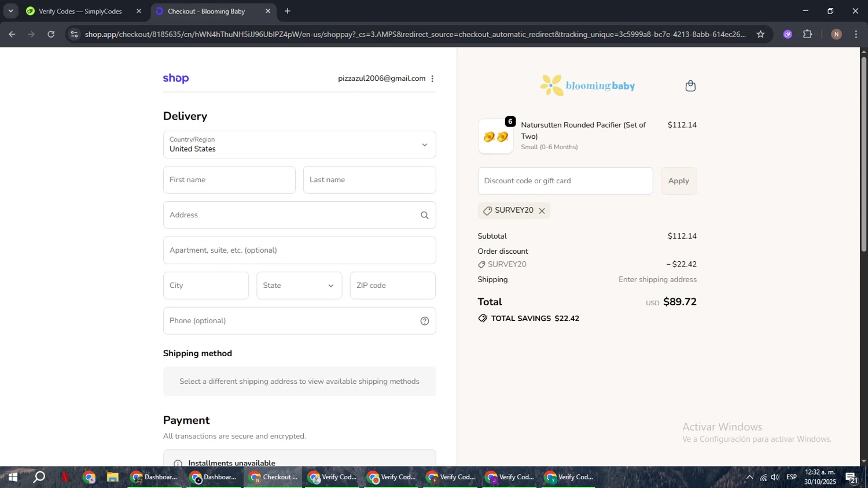Show hidden system tray icons
This screenshot has width=868, height=488.
point(749,478)
